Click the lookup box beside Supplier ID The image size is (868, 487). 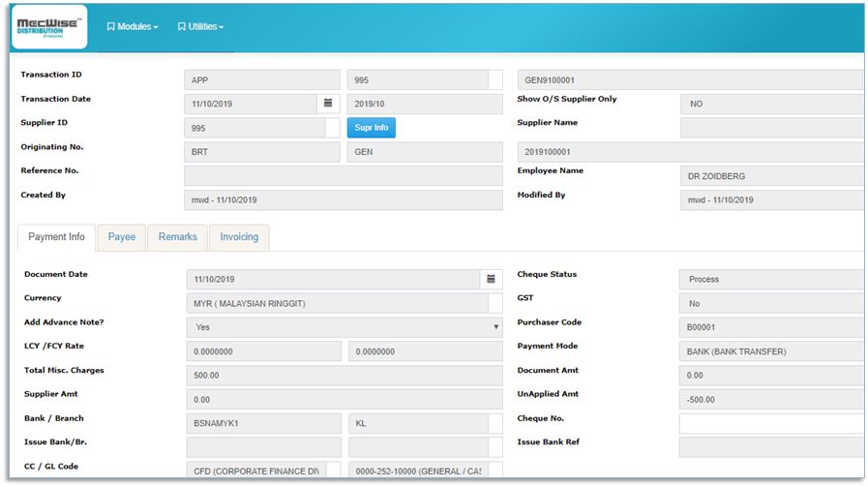(x=332, y=128)
